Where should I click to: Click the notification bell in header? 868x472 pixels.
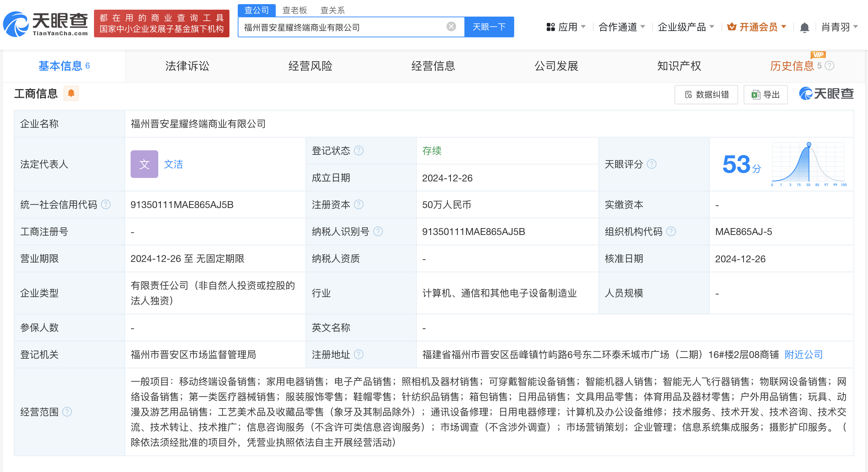(x=804, y=27)
